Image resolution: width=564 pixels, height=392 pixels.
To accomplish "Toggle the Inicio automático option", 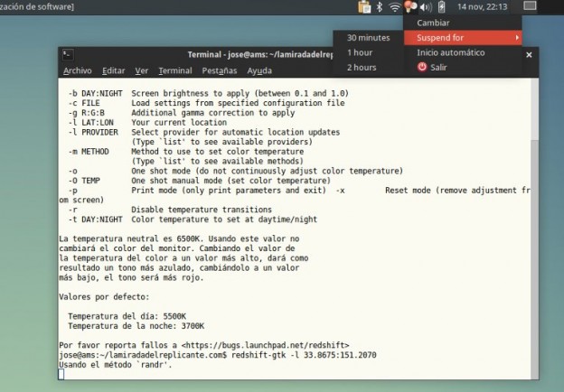I will pyautogui.click(x=450, y=52).
